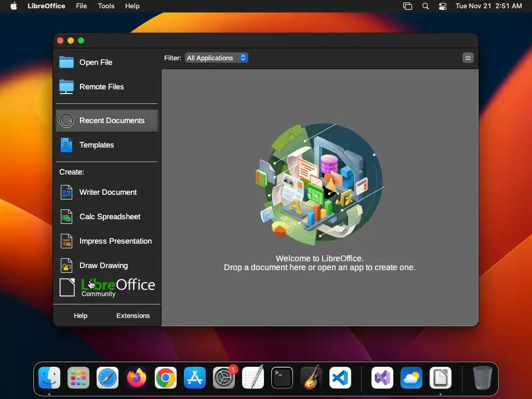Screen dimensions: 532x399
Task: Open the Help menu in the menu bar
Action: click(132, 6)
